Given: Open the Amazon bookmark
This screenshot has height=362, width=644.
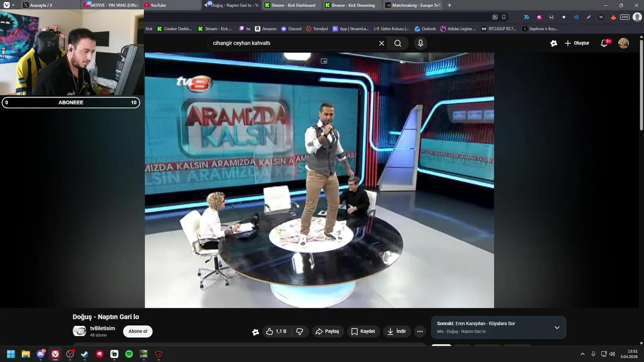Looking at the screenshot, I should click(266, 29).
